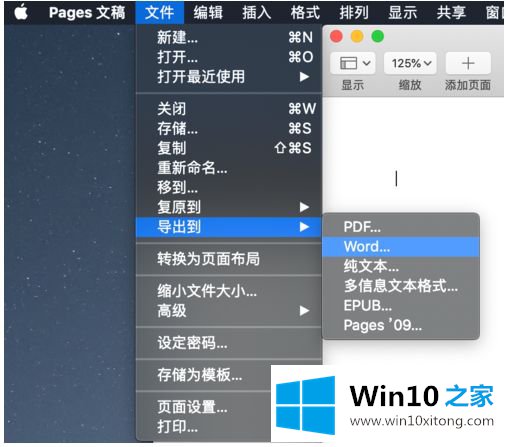
Task: Click the red close window button
Action: pyautogui.click(x=336, y=36)
